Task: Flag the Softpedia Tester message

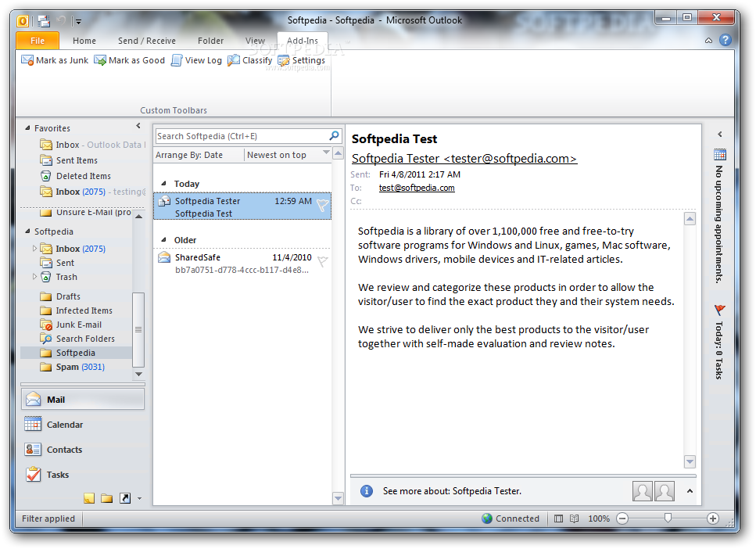Action: [x=323, y=206]
